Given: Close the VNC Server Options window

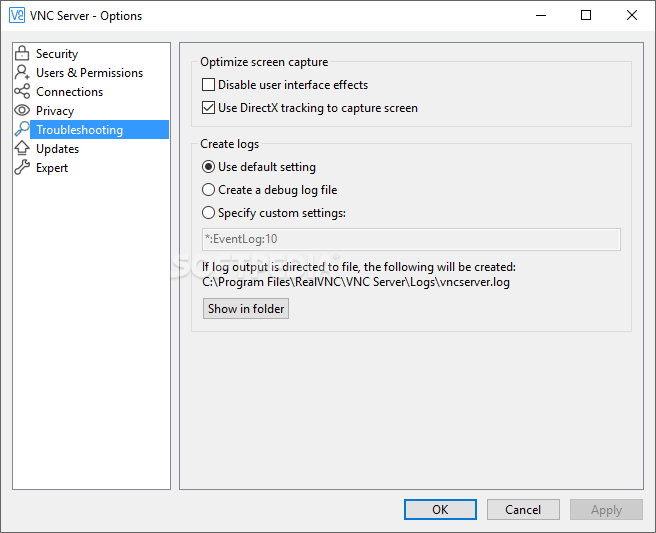Looking at the screenshot, I should pyautogui.click(x=632, y=15).
